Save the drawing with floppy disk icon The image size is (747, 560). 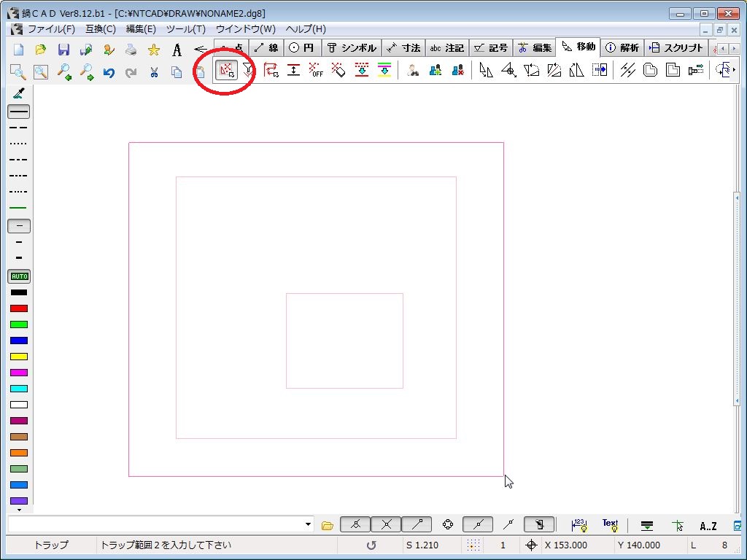coord(63,49)
